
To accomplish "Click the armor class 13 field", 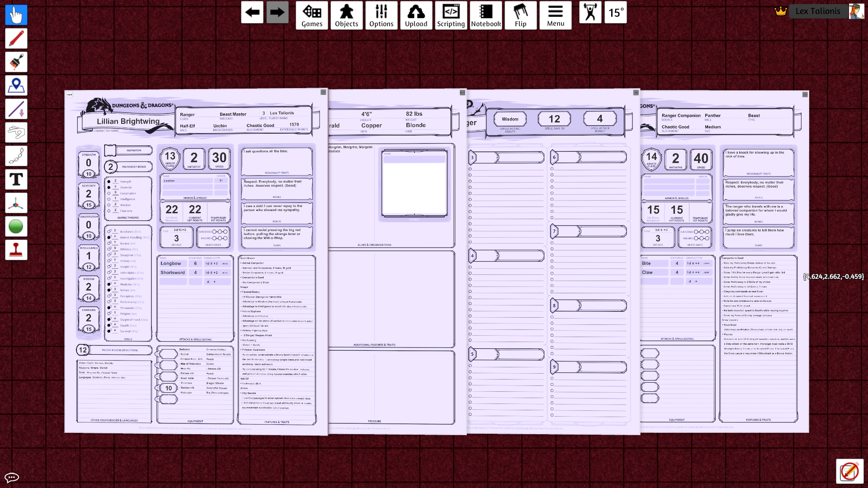I will (170, 156).
